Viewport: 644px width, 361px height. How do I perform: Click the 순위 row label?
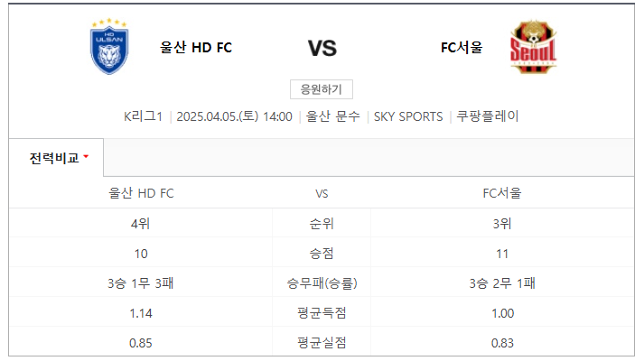(322, 224)
